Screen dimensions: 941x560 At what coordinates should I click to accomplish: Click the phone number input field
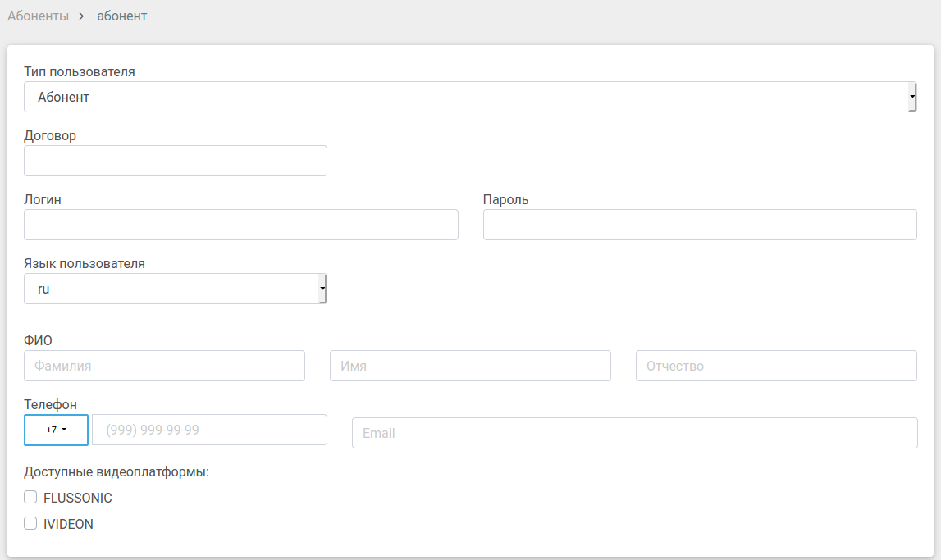[x=209, y=430]
